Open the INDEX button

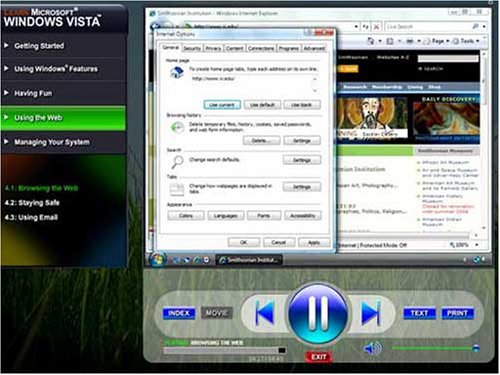click(179, 313)
